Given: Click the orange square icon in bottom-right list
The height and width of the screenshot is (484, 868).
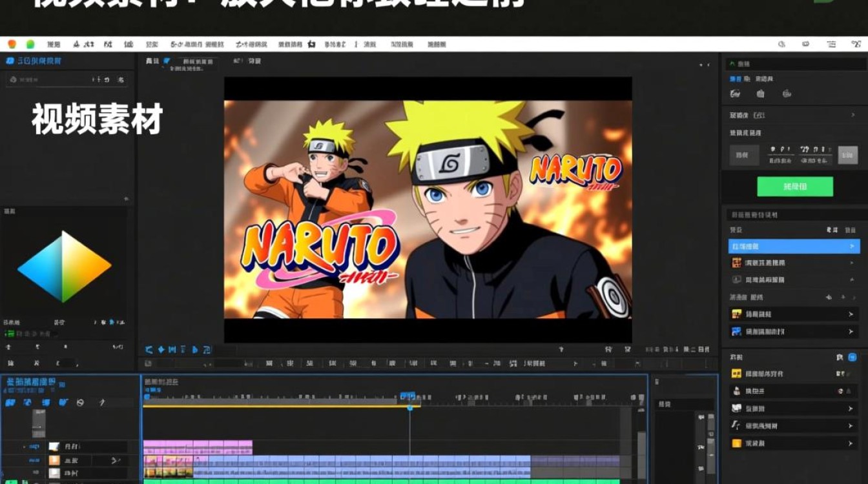Looking at the screenshot, I should pos(736,443).
